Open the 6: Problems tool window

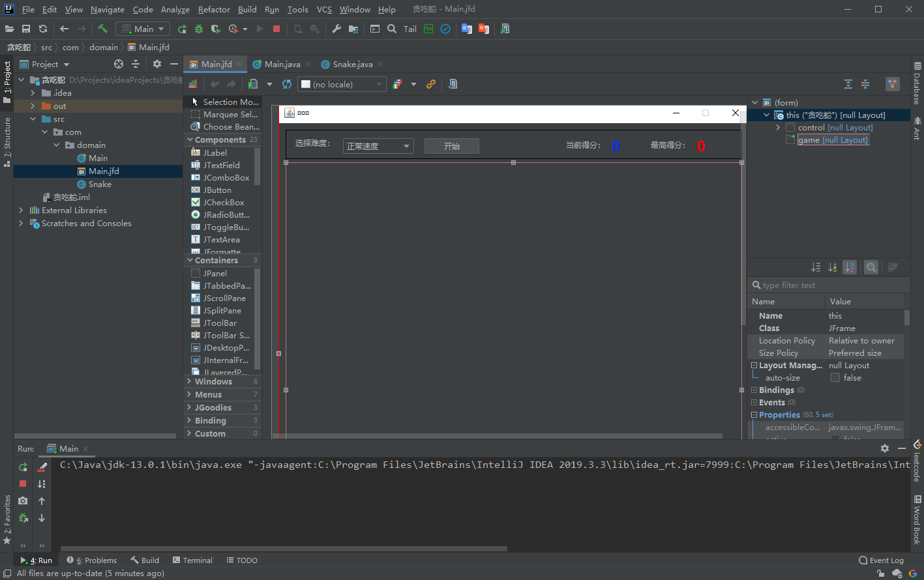point(92,560)
